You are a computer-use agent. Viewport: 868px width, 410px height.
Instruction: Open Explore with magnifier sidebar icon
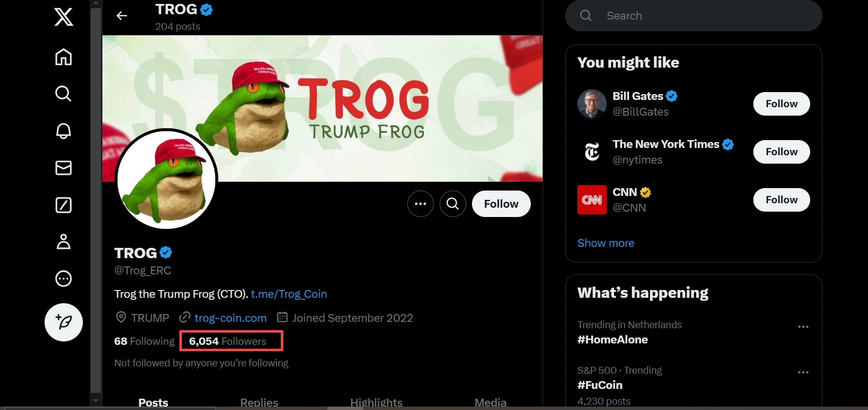(x=63, y=93)
